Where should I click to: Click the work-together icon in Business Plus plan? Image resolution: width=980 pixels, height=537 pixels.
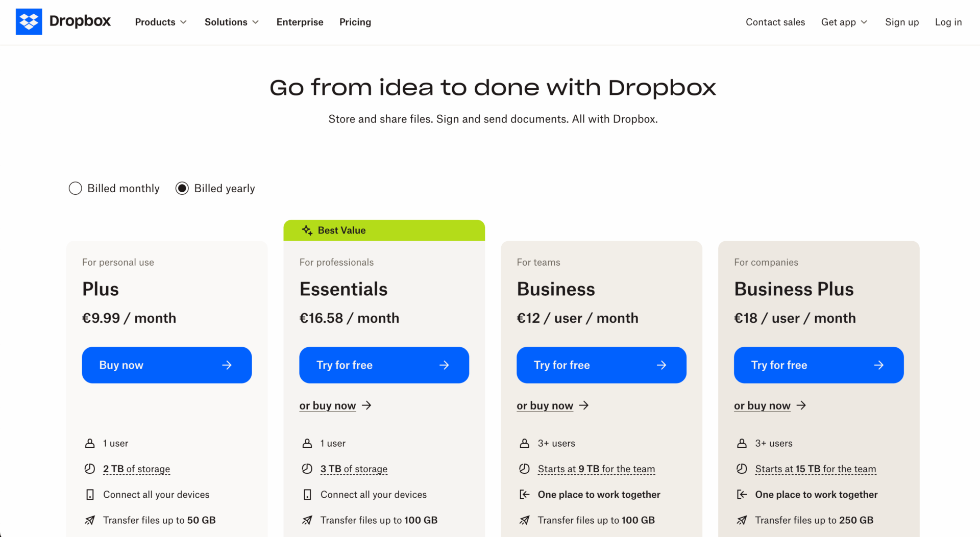click(742, 495)
